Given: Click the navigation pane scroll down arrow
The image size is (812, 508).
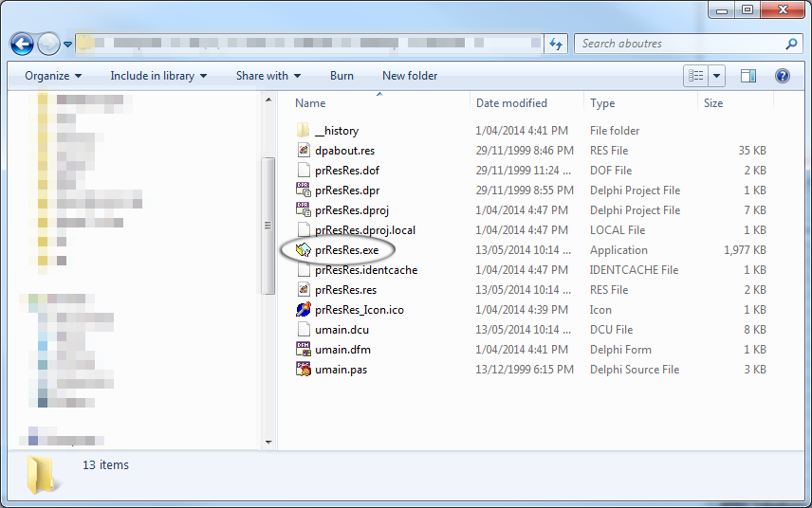Looking at the screenshot, I should [x=268, y=443].
